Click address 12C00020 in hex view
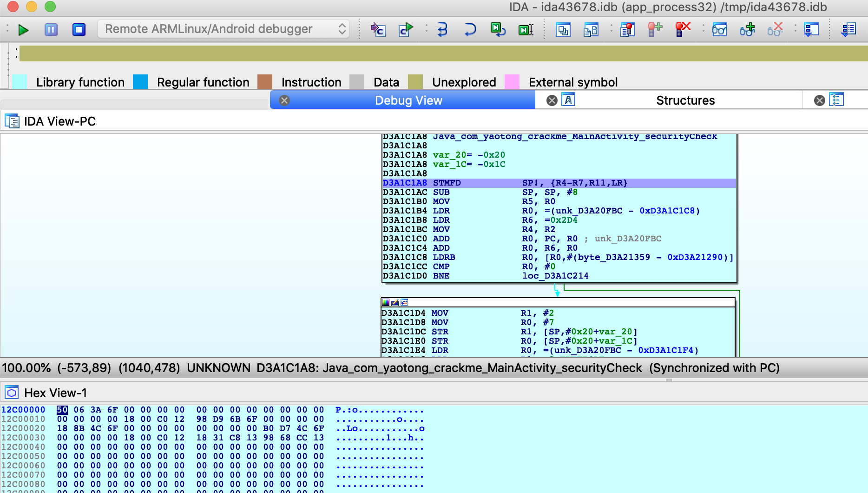Viewport: 868px width, 493px height. (23, 428)
